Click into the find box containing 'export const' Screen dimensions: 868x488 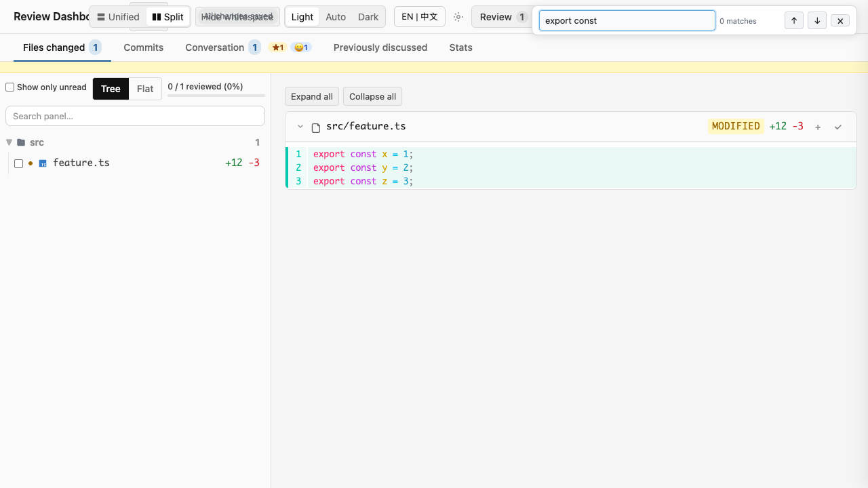point(627,20)
